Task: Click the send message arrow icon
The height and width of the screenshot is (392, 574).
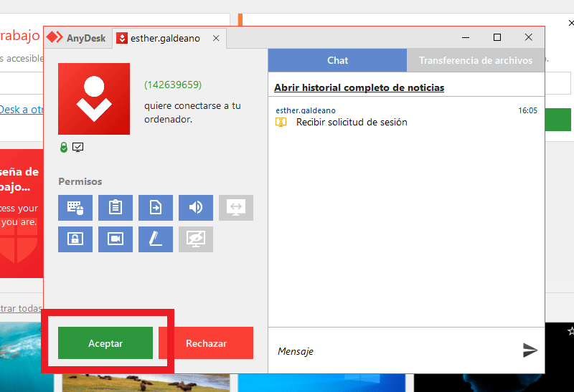Action: coord(530,350)
